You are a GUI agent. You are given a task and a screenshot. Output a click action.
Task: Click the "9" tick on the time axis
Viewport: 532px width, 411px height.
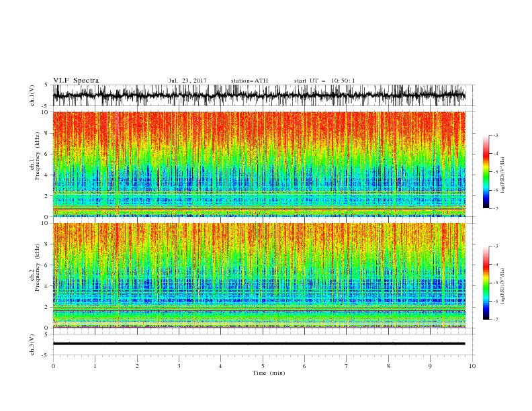pyautogui.click(x=430, y=366)
